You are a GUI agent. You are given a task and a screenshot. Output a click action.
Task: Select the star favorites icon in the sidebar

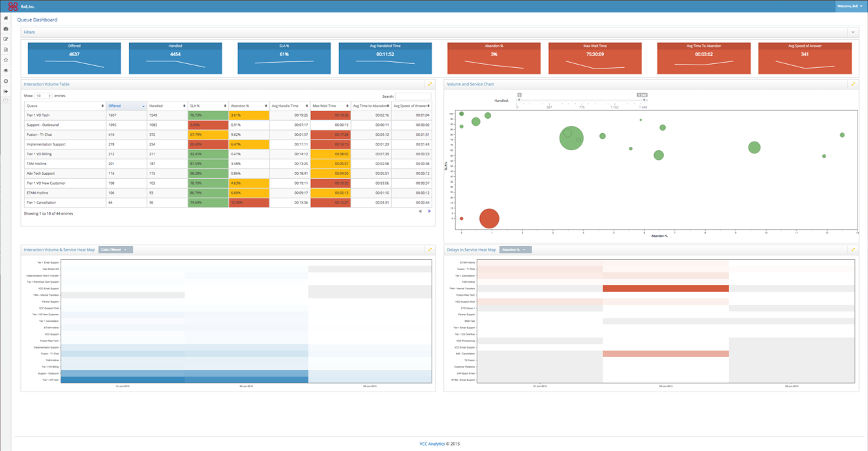point(5,59)
